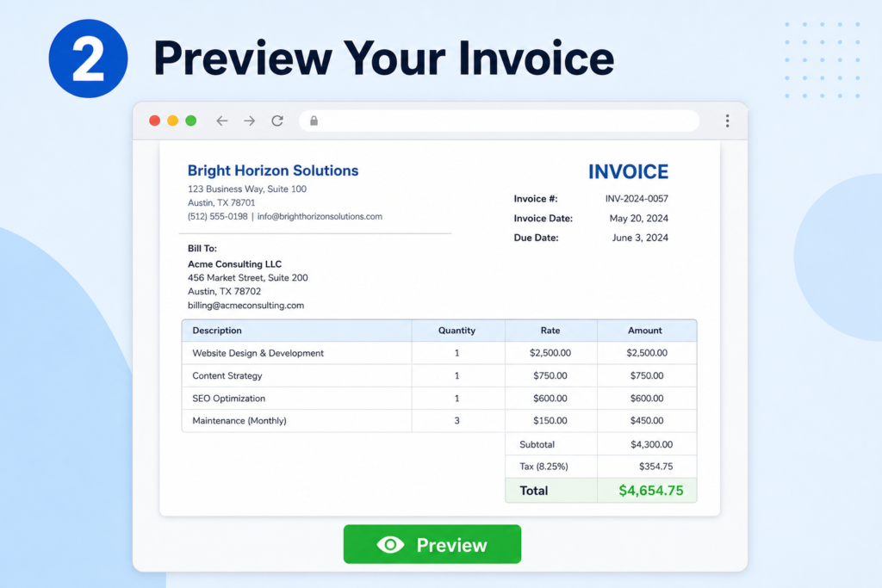Screen dimensions: 882x588
Task: Open the three-dot browser menu
Action: [x=727, y=121]
